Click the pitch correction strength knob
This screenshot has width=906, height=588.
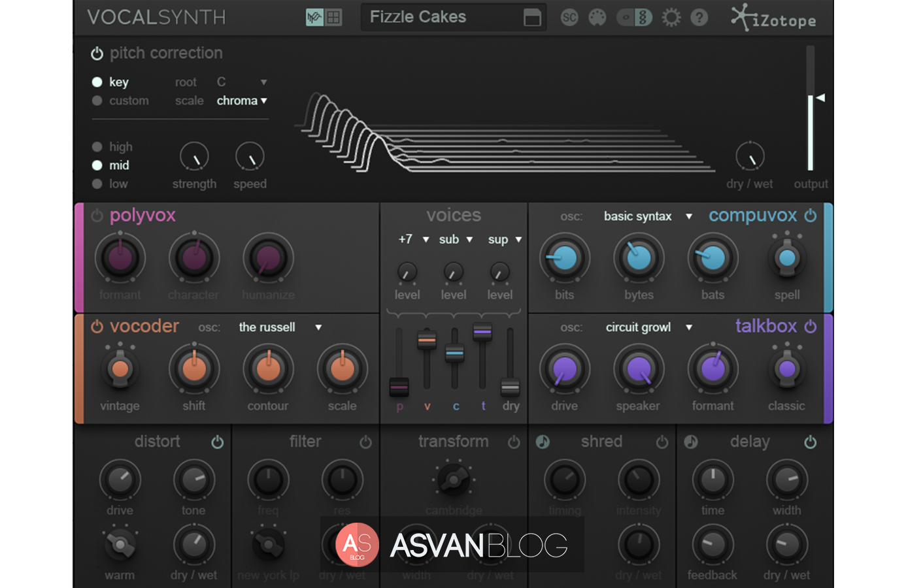(194, 157)
